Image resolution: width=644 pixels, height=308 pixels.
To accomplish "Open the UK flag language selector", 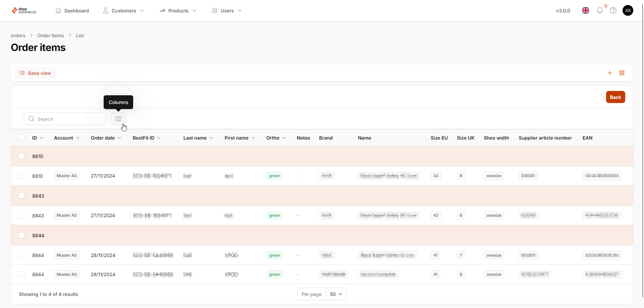I will (x=586, y=11).
